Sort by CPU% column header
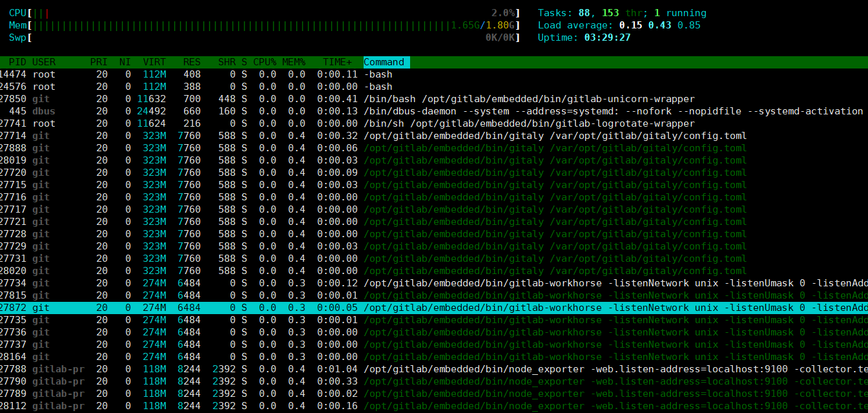This screenshot has width=868, height=413. coord(265,63)
